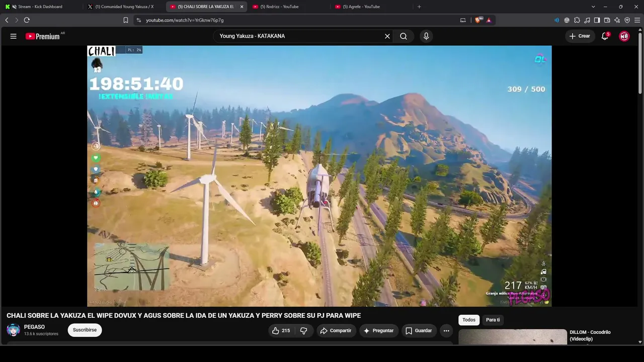
Task: Run search with the magnifier button
Action: [404, 36]
